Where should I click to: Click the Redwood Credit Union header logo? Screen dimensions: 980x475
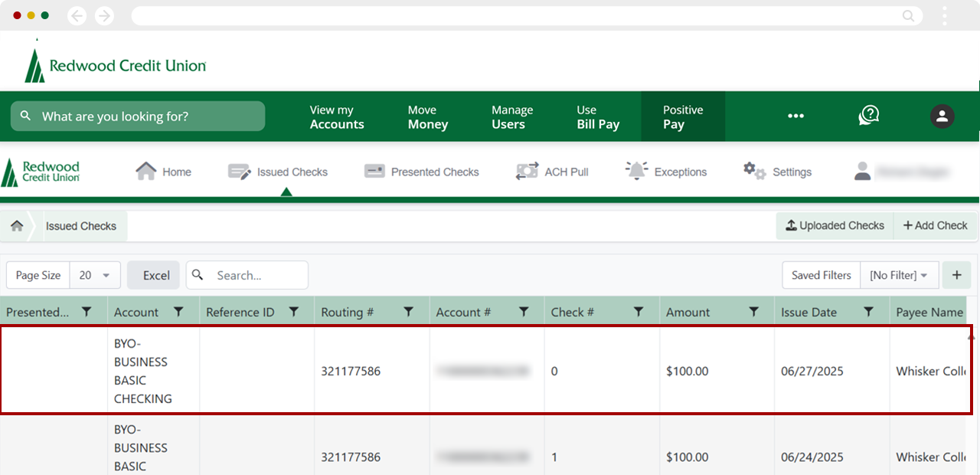coord(115,65)
